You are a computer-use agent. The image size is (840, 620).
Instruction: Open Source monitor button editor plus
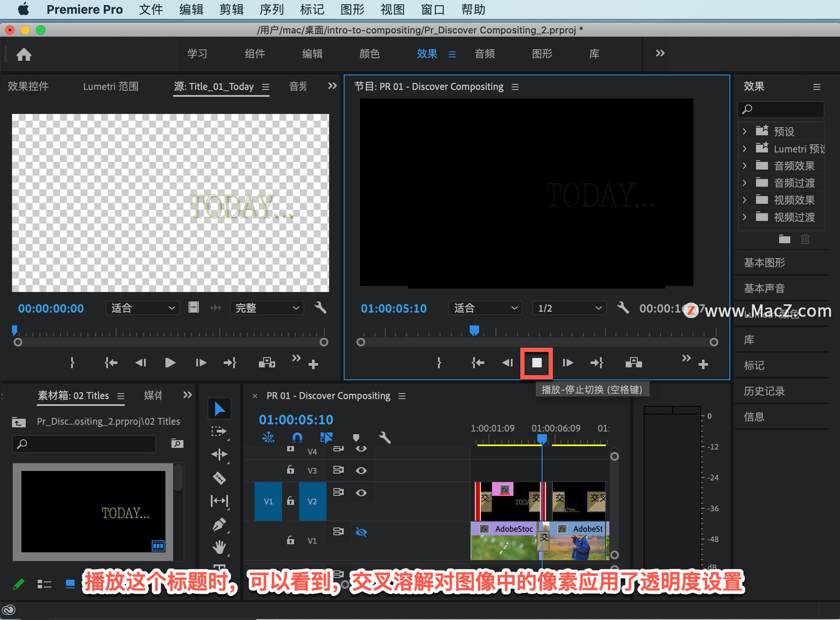pyautogui.click(x=313, y=364)
